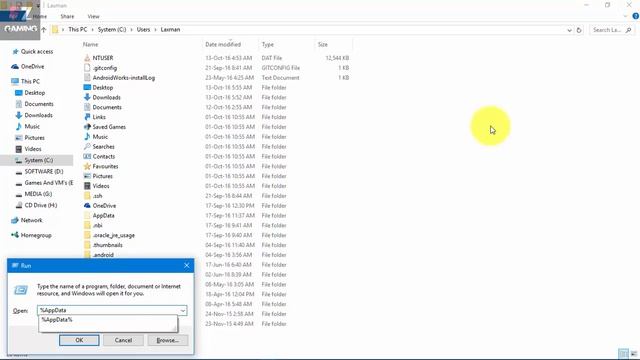
Task: Select CD Drive (H:) in sidebar
Action: coord(41,205)
